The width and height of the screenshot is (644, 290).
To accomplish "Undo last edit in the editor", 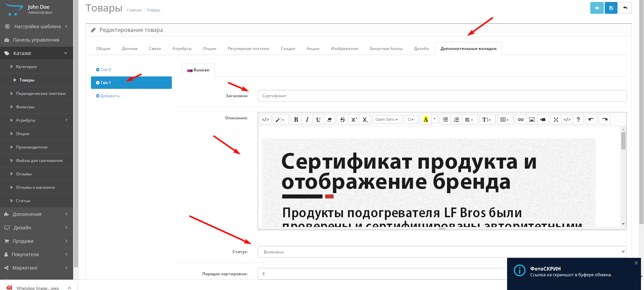I will click(591, 119).
